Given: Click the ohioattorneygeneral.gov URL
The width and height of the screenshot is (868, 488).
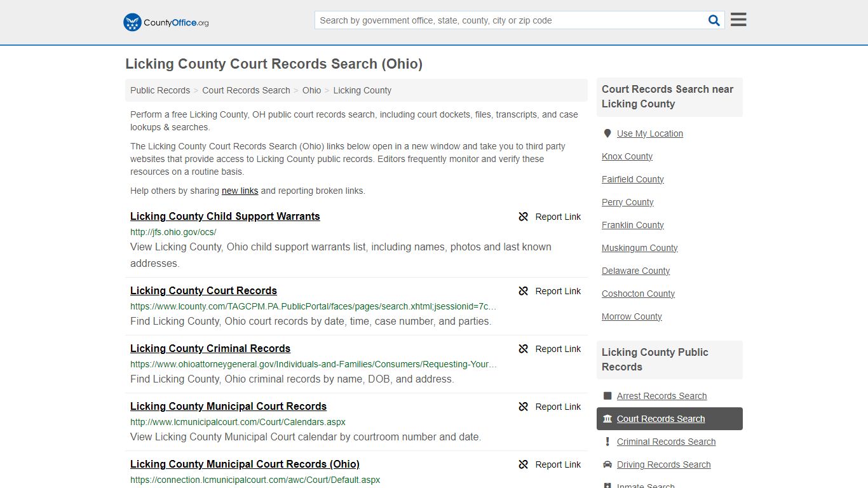Looking at the screenshot, I should coord(313,364).
